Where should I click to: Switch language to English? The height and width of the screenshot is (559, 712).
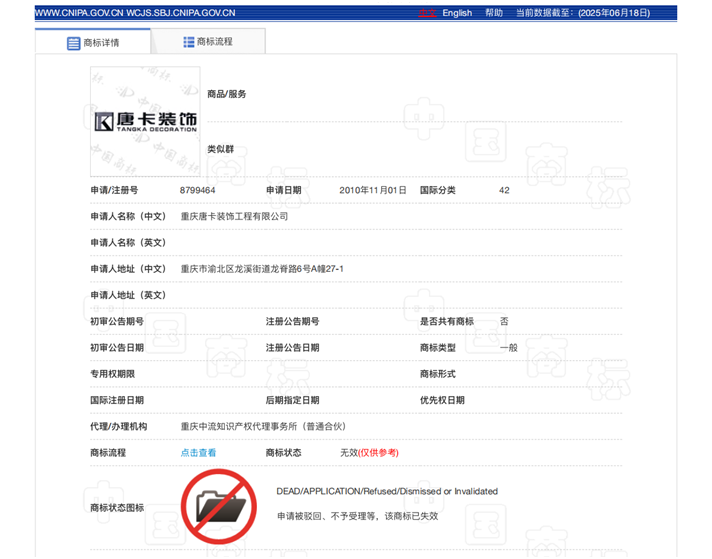coord(457,13)
